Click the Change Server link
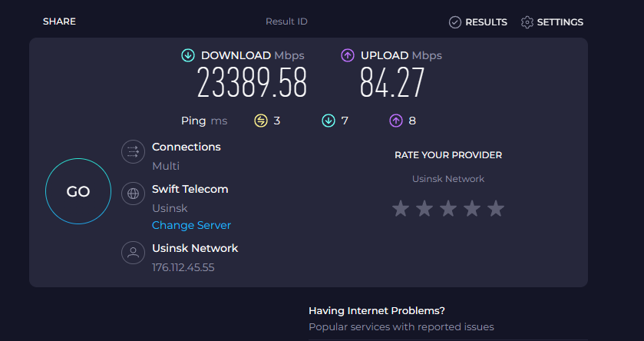 (x=191, y=225)
